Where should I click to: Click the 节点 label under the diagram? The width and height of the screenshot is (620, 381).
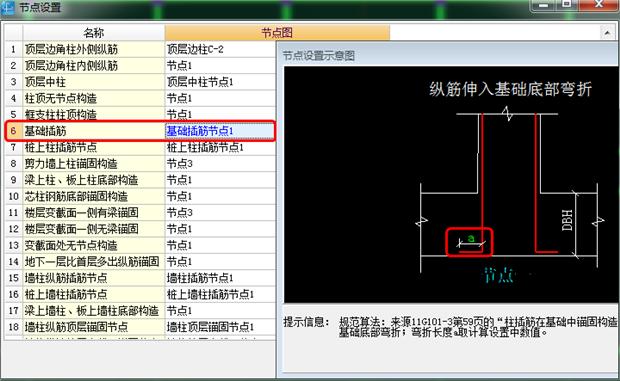pos(499,275)
